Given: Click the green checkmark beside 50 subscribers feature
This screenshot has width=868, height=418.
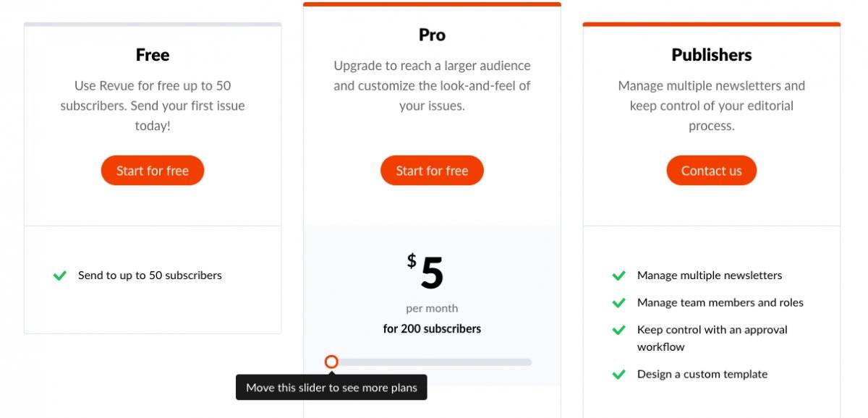Looking at the screenshot, I should pos(60,276).
